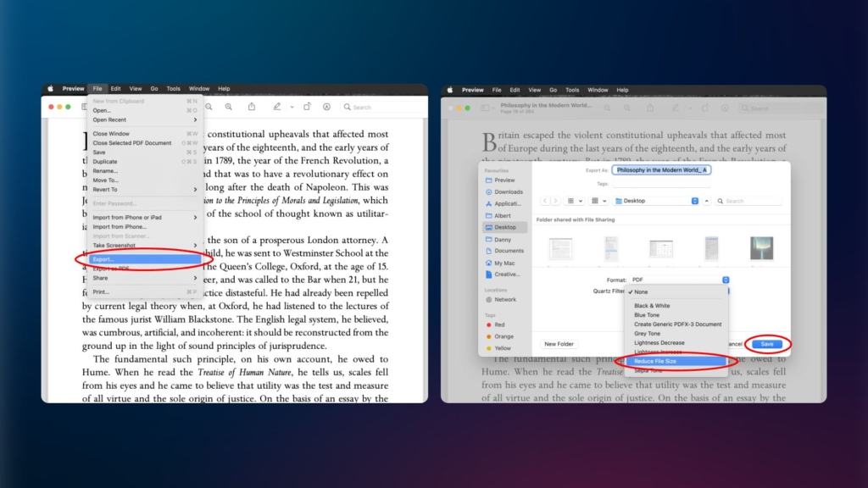This screenshot has width=868, height=488.
Task: Select Create Generic PDFX-3 Document filter
Action: [676, 324]
